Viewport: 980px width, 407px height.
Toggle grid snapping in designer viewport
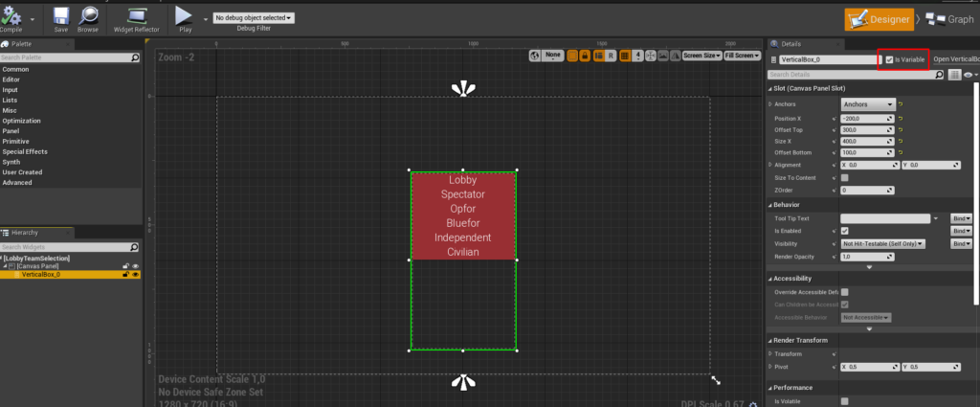[x=624, y=56]
